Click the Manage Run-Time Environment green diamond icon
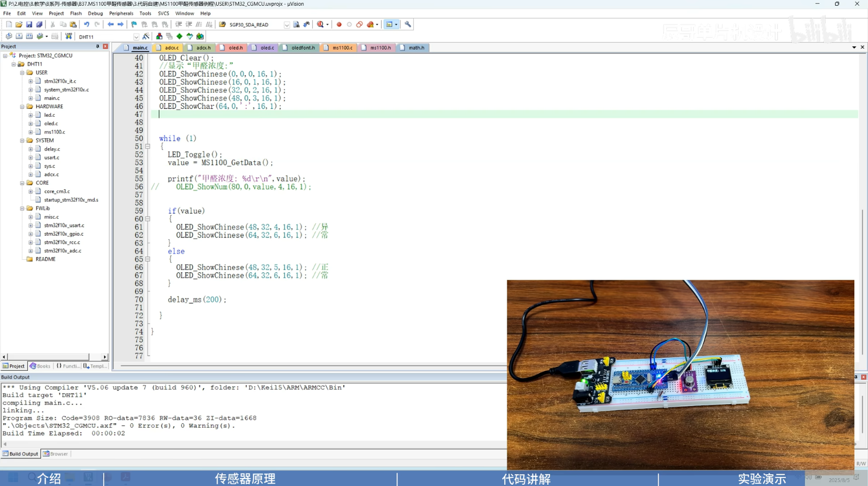 180,36
